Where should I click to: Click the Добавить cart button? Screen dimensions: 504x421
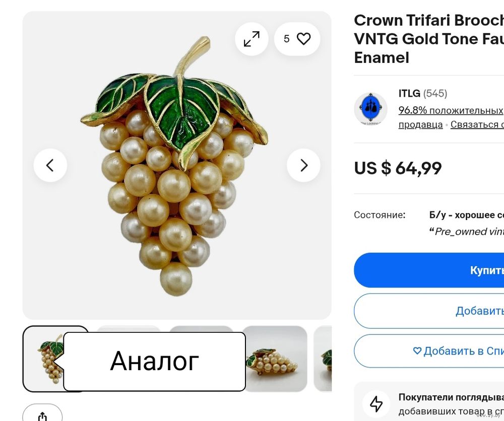(429, 311)
